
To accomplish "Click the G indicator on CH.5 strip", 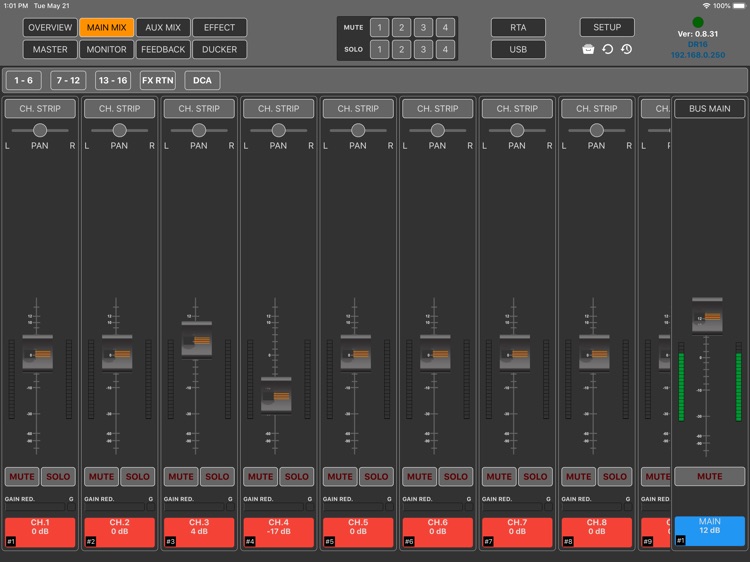I will (x=389, y=506).
